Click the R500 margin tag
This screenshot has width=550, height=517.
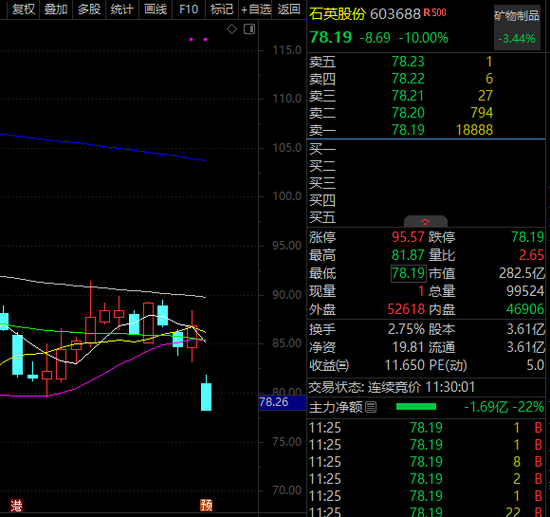point(435,13)
